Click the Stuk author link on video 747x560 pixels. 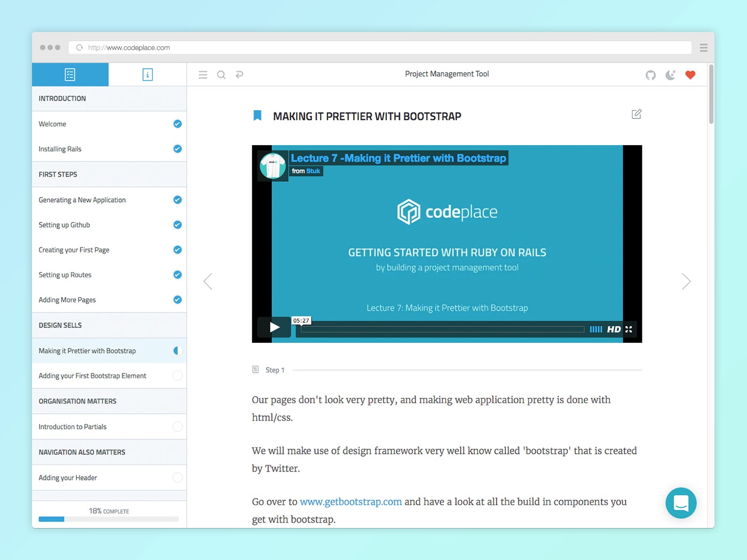[x=313, y=171]
